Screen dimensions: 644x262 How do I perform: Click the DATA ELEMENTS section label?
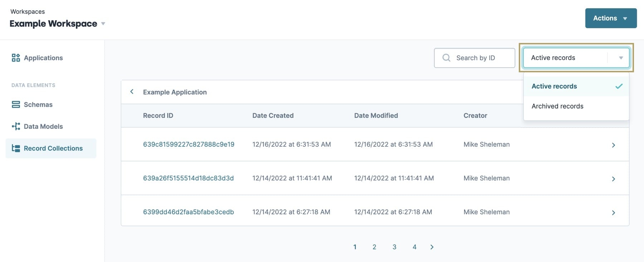pyautogui.click(x=33, y=85)
